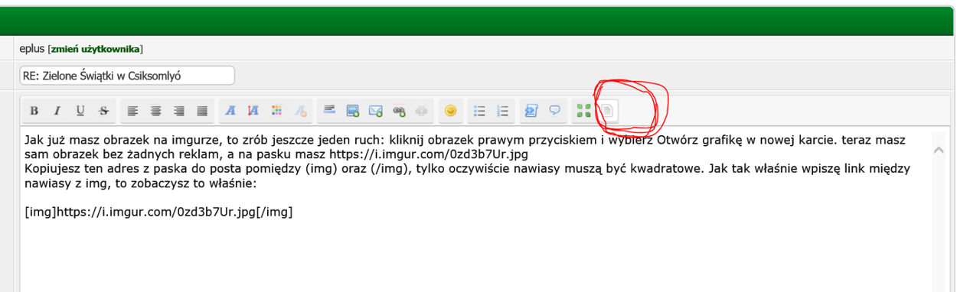Viewport: 980px width, 292px height.
Task: Insert a quote block
Action: click(x=554, y=111)
